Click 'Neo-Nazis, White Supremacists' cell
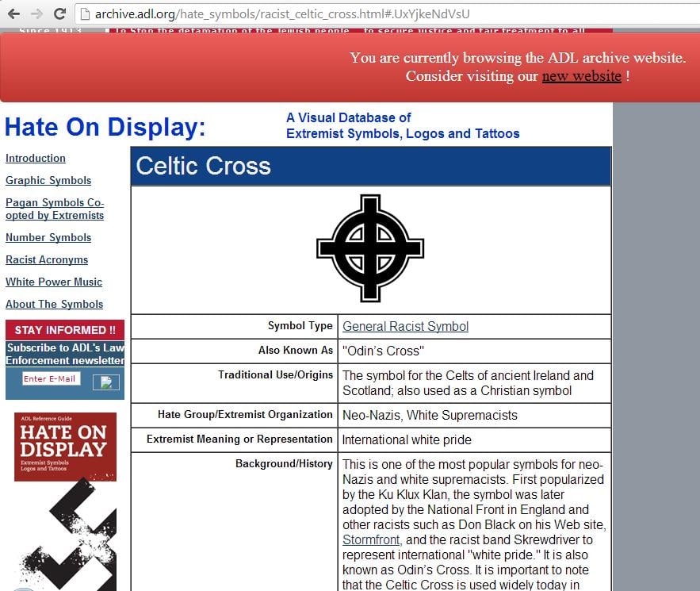This screenshot has width=700, height=591. 474,416
